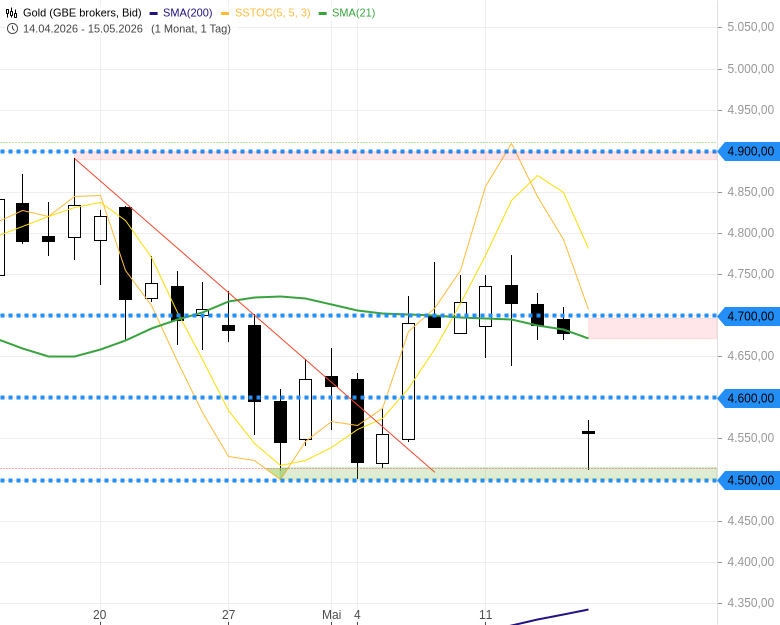Select the SSTOC(5, 5, 3) legend label
The image size is (780, 625).
point(273,13)
